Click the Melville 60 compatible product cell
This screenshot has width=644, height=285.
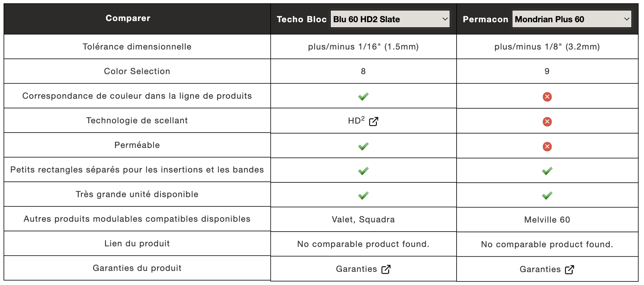[547, 220]
